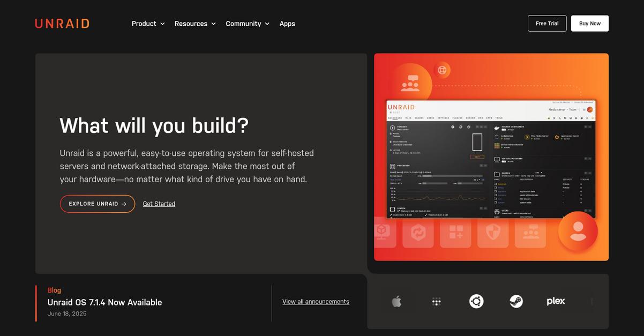644x336 pixels.
Task: Expand the Community dropdown menu
Action: tap(248, 24)
